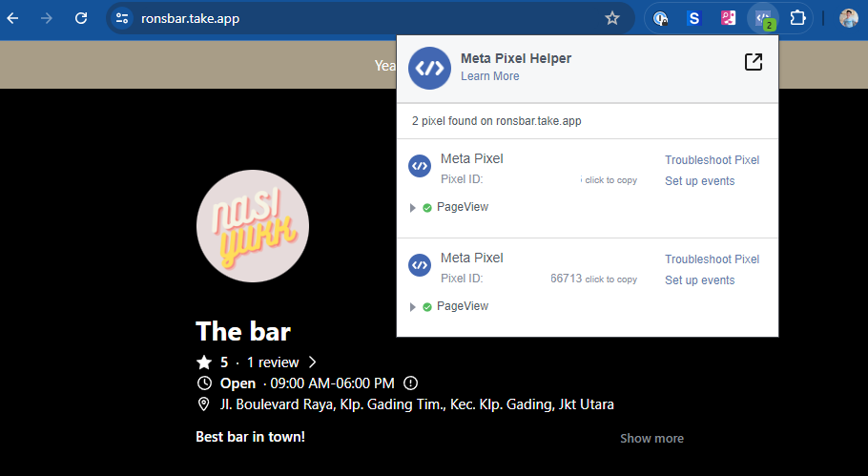Click the location pin icon
Screen dimensions: 868x476
point(204,404)
